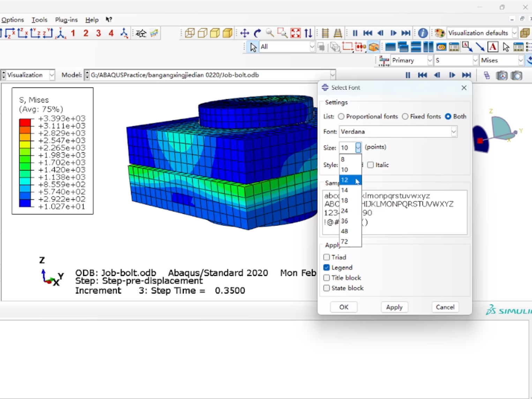The image size is (532, 399).
Task: Uncheck the Legend checkbox
Action: click(327, 268)
